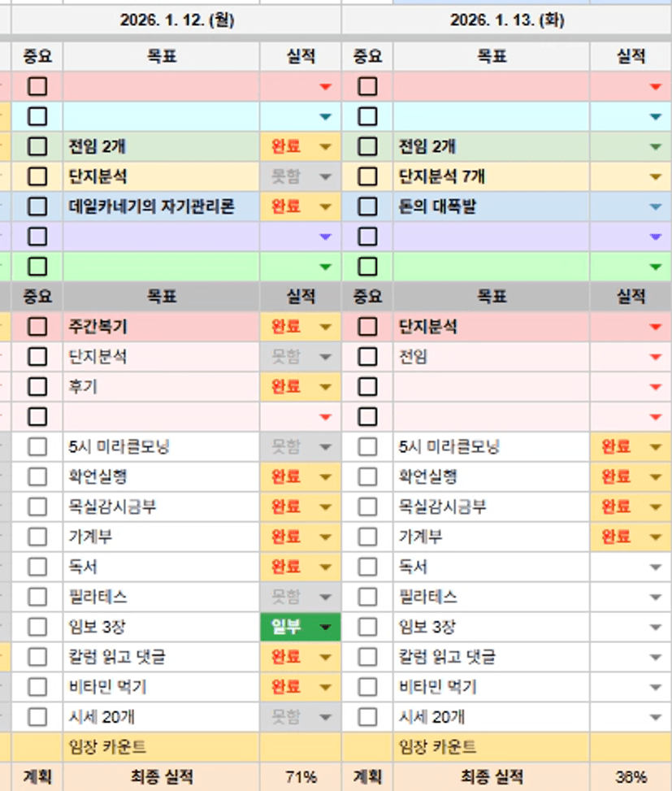Viewport: 672px width, 791px height.
Task: Check 단지분석 7개 checkbox on January 13
Action: 368,176
